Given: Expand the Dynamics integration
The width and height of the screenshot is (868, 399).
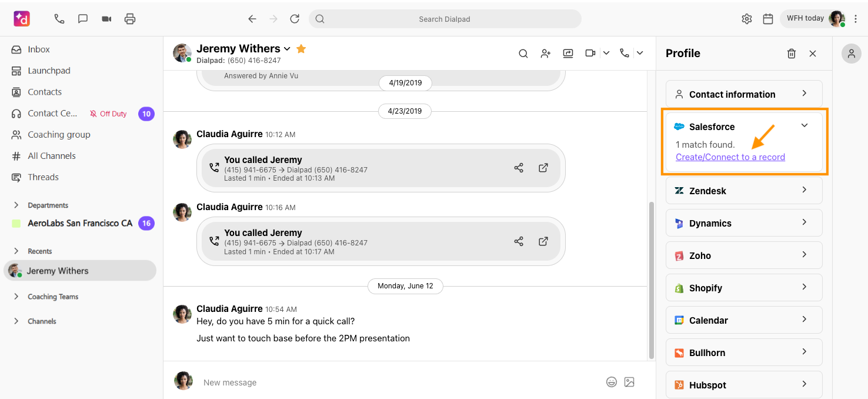Looking at the screenshot, I should (744, 222).
